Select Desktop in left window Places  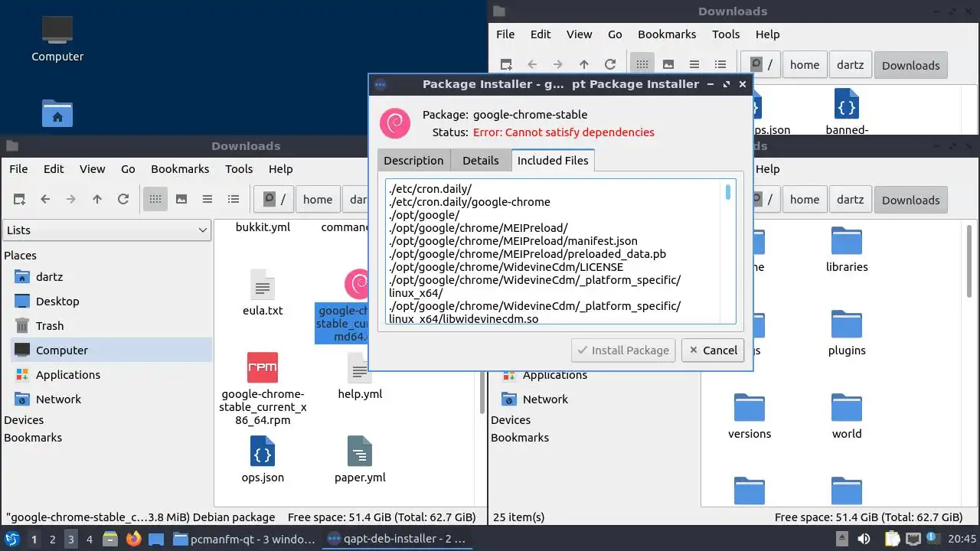pos(57,302)
